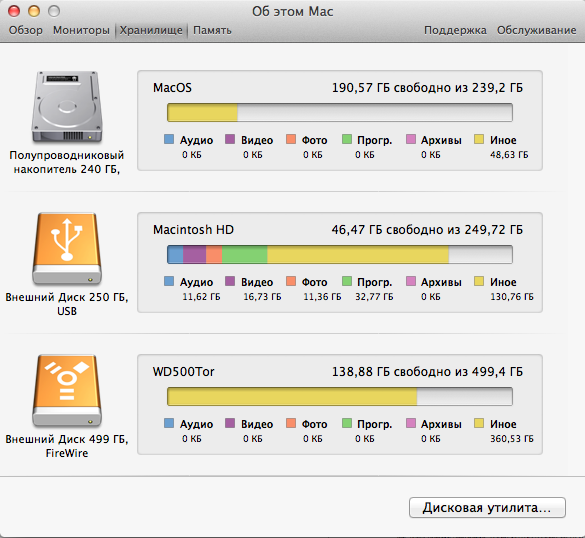Screen dimensions: 585x538
Task: Click yellow Иное swatch under Macintosh HD
Action: pos(479,281)
